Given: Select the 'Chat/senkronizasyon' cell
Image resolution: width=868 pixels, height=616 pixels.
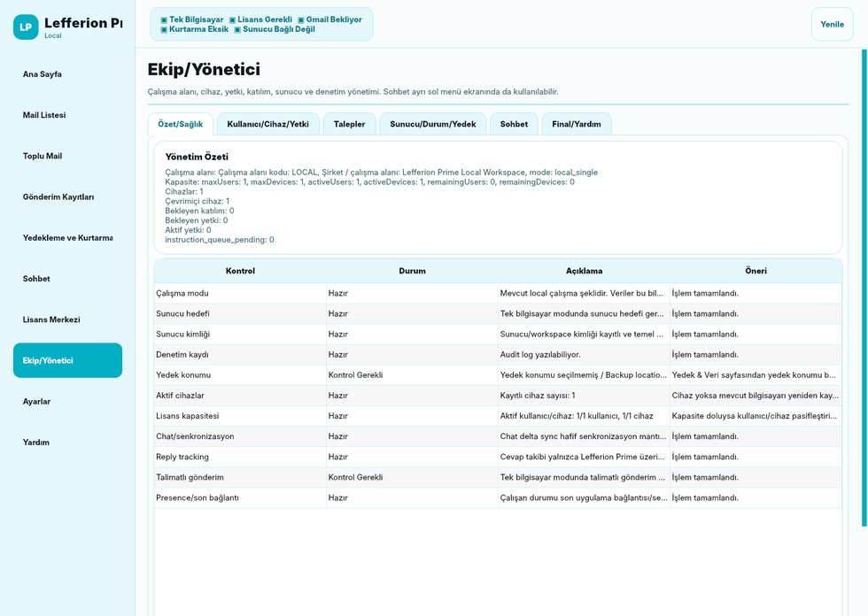Looking at the screenshot, I should click(x=240, y=436).
